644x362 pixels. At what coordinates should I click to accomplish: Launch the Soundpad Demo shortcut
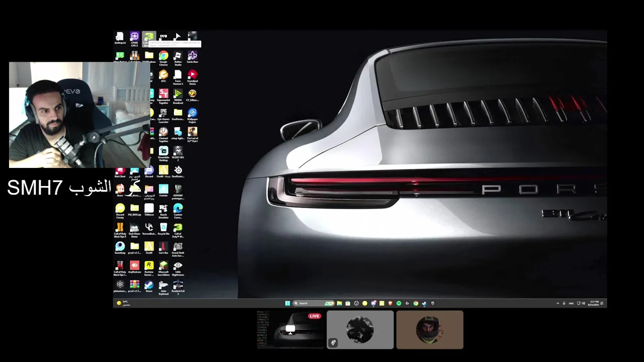192,77
